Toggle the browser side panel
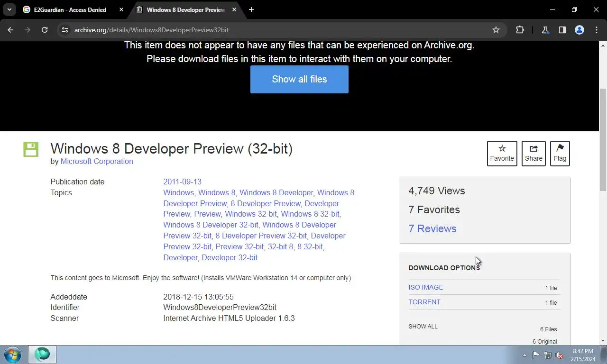The height and width of the screenshot is (364, 607). pos(562,30)
